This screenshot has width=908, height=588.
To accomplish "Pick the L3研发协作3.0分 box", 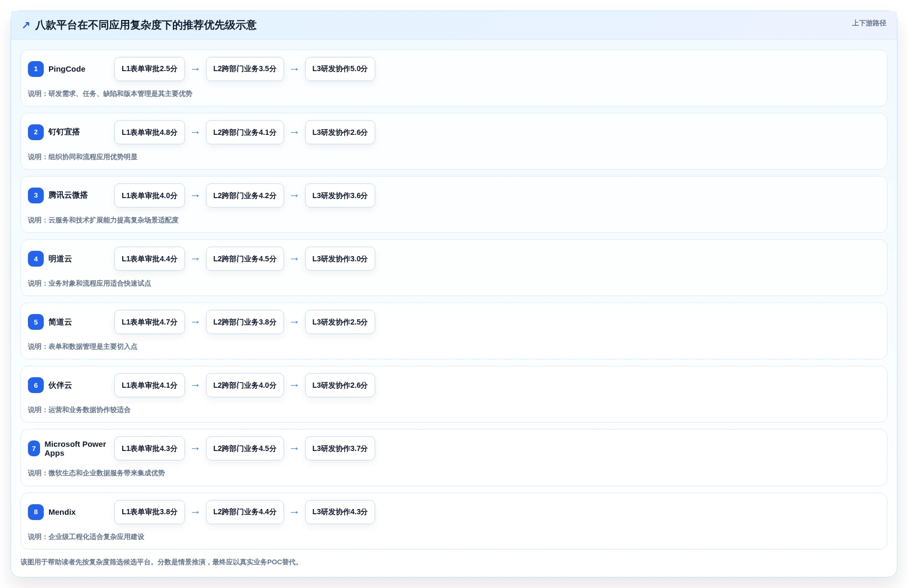I will (340, 259).
